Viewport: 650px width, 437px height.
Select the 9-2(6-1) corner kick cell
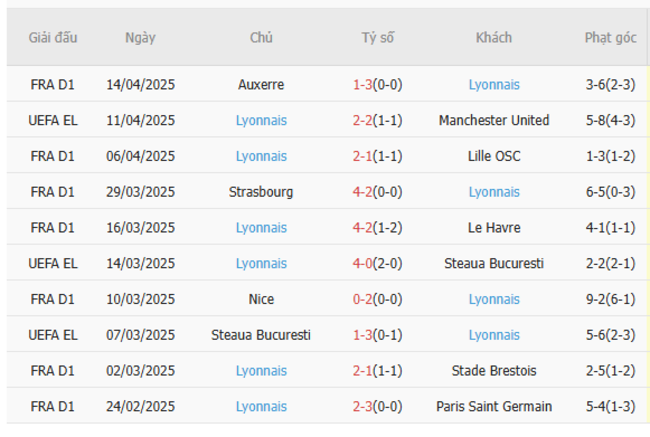[x=610, y=299]
